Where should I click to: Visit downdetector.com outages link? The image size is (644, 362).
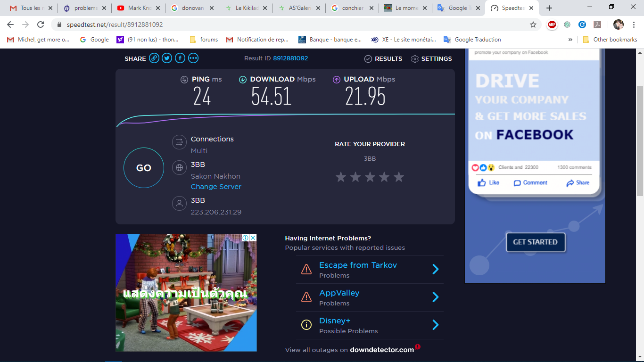tap(382, 350)
